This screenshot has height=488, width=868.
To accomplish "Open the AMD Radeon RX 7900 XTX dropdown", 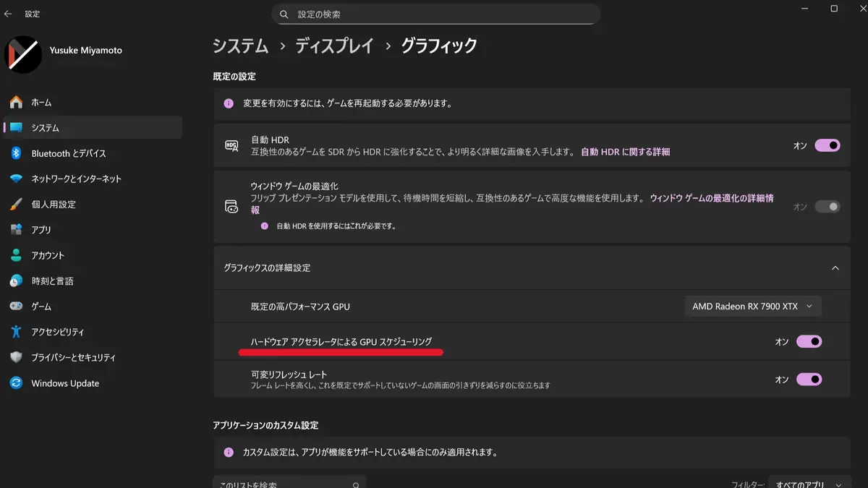I will click(752, 307).
